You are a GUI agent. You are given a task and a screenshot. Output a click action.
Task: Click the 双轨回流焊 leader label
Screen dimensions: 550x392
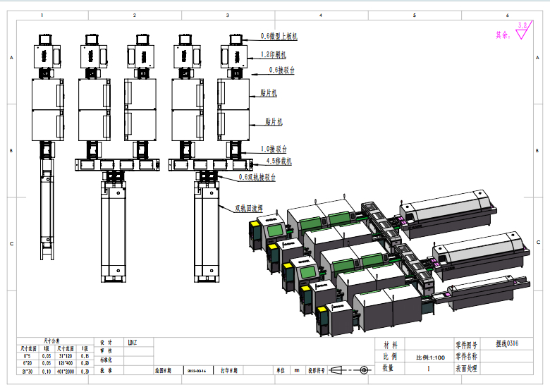(x=249, y=208)
